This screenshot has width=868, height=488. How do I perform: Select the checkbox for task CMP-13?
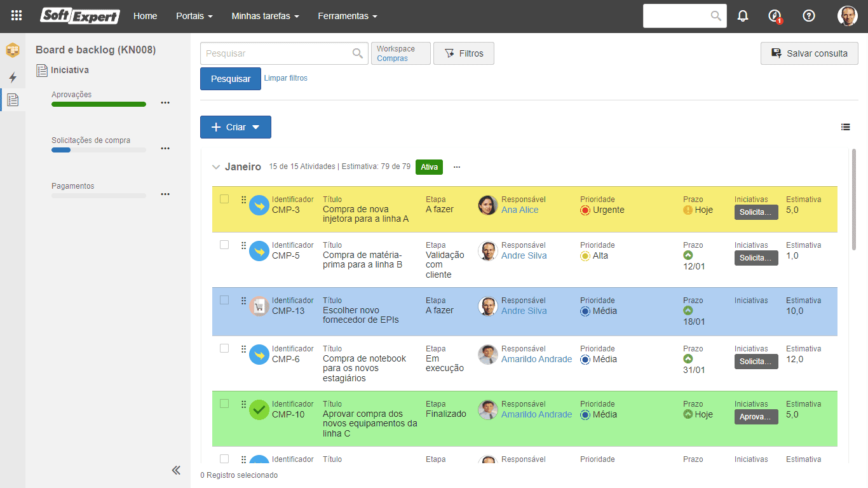224,300
